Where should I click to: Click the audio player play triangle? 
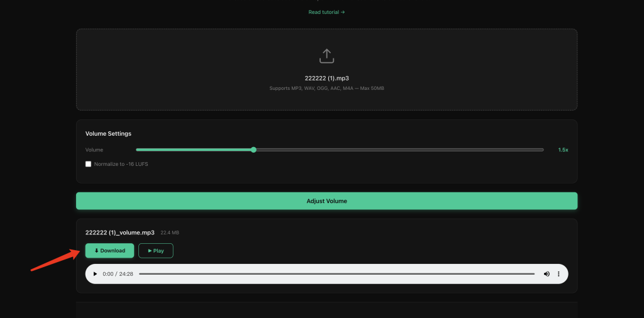tap(96, 273)
